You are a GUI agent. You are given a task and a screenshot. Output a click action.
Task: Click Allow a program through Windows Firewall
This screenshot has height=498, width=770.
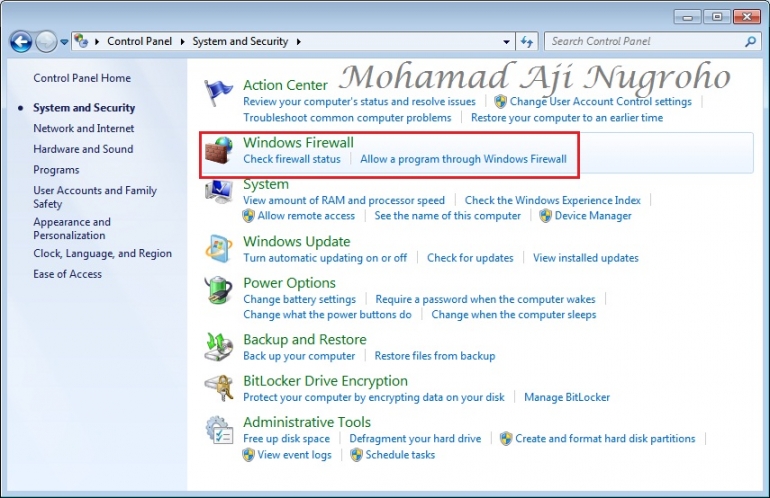463,159
